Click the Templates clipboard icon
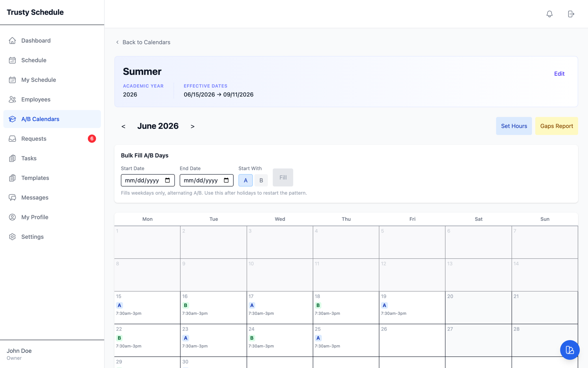This screenshot has width=588, height=368. pyautogui.click(x=12, y=178)
